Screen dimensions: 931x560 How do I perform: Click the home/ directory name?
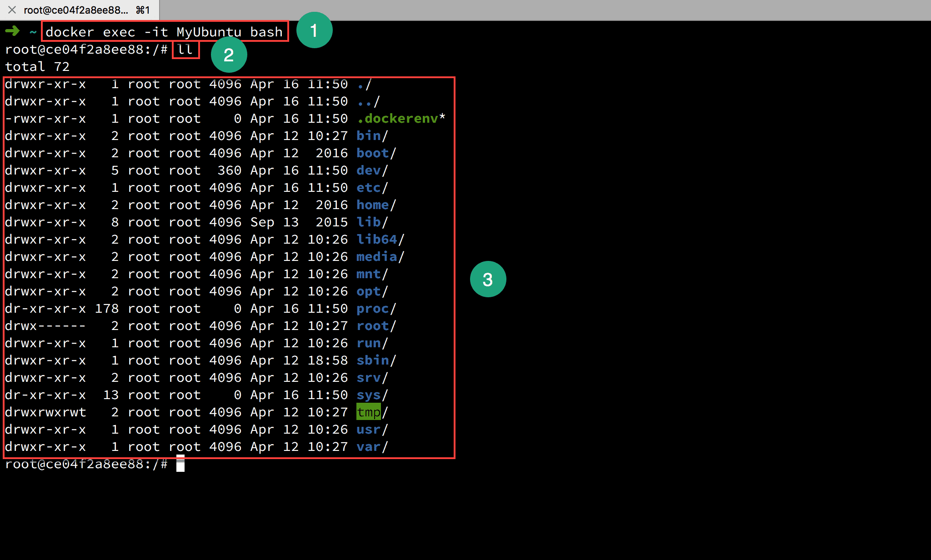[x=376, y=205]
